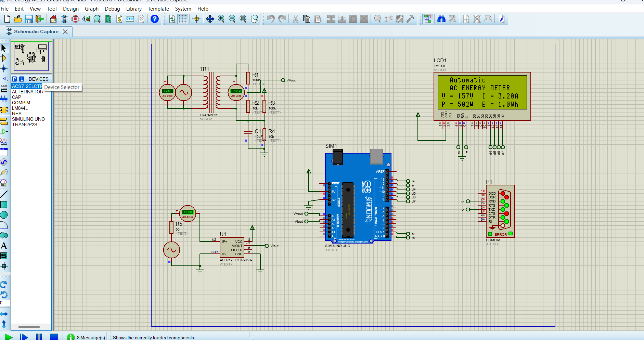Image resolution: width=644 pixels, height=340 pixels.
Task: Select the 2D text tool
Action: pyautogui.click(x=4, y=246)
